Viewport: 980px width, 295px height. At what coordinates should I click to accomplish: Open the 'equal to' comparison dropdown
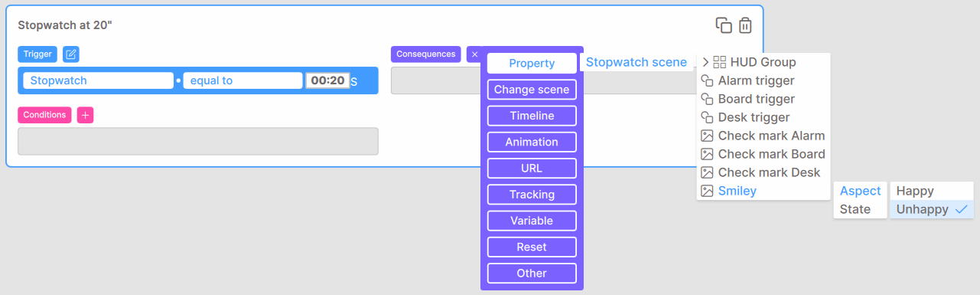coord(243,80)
